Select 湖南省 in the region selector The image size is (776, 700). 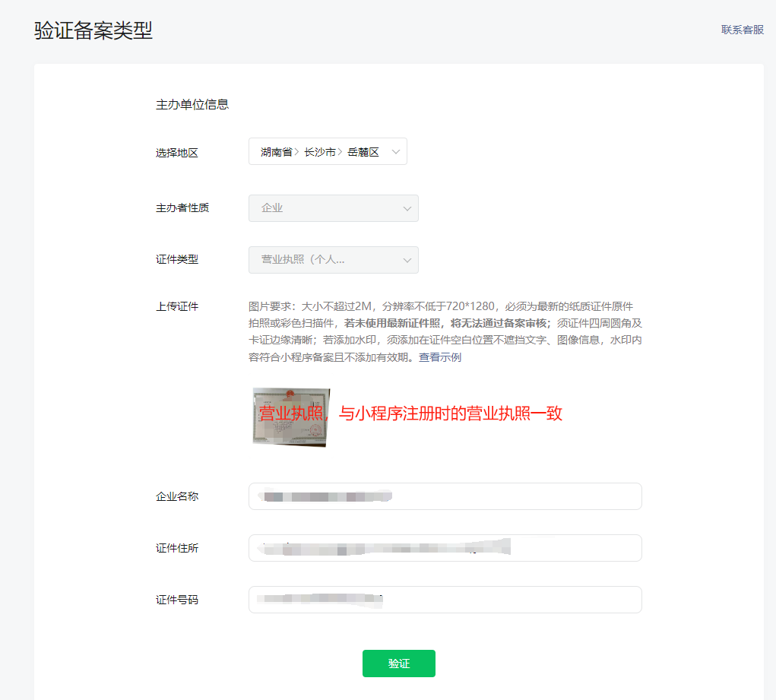click(277, 152)
